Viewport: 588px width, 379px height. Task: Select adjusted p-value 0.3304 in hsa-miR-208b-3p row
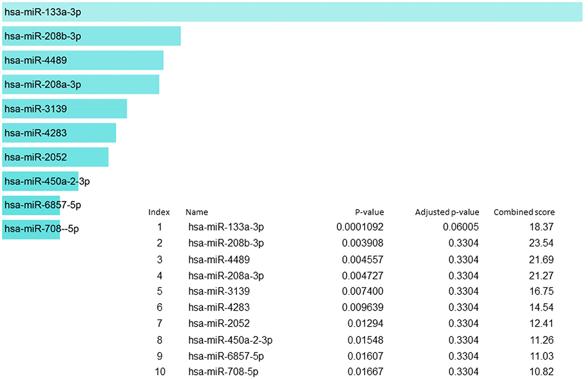click(x=463, y=243)
